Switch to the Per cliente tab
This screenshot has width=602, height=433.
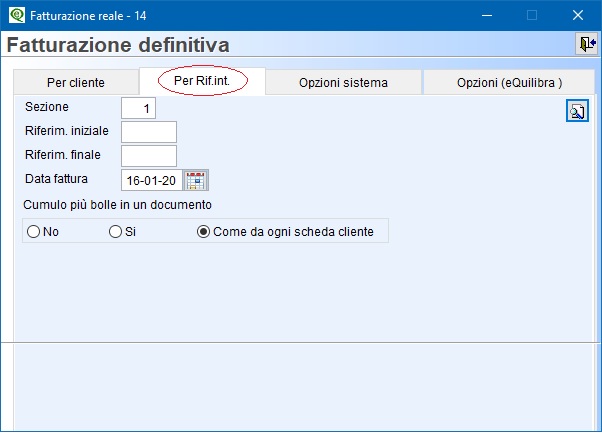[x=76, y=82]
